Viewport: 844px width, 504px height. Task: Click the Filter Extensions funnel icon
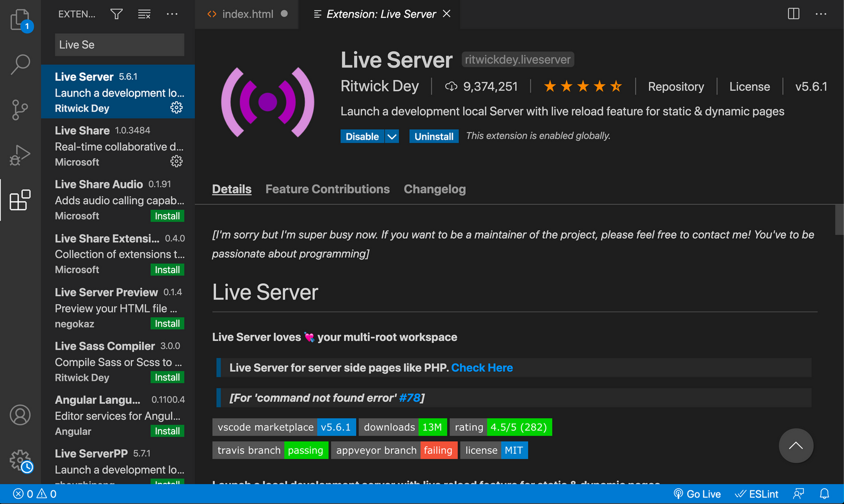[x=116, y=14]
